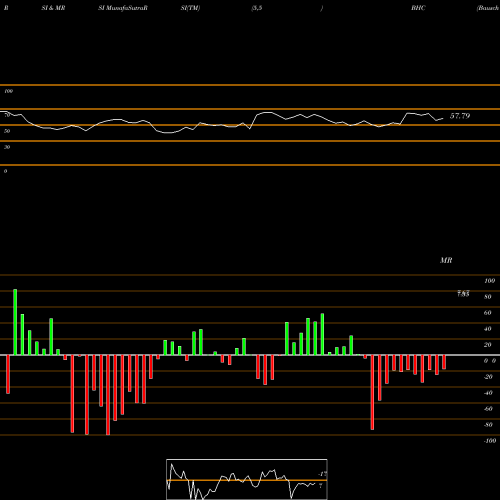Click the 100 axis label on MR panel
The width and height of the screenshot is (500, 500).
[490, 281]
